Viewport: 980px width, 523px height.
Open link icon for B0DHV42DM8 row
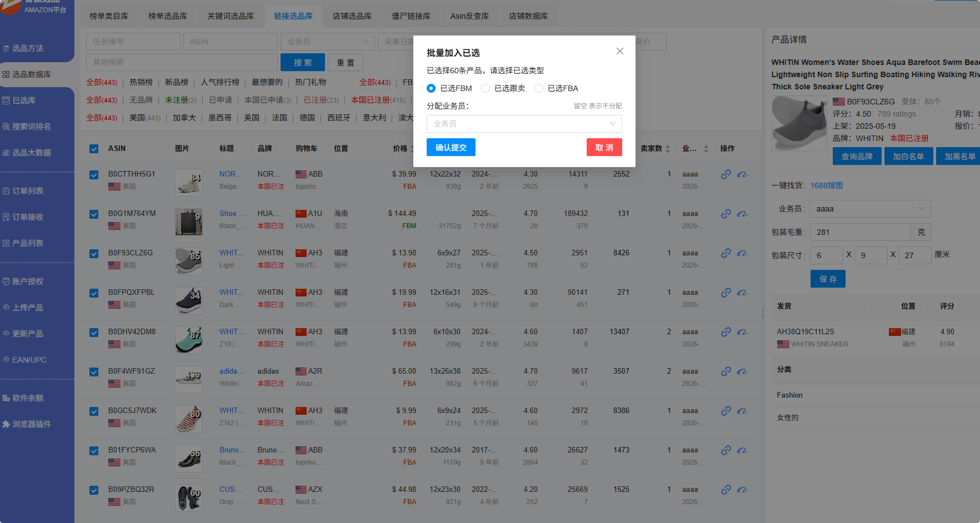tap(726, 332)
